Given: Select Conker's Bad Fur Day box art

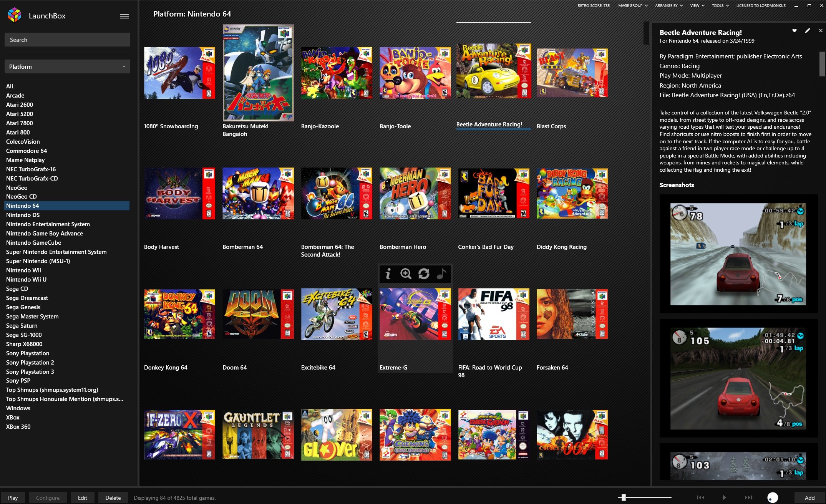Looking at the screenshot, I should (x=494, y=194).
